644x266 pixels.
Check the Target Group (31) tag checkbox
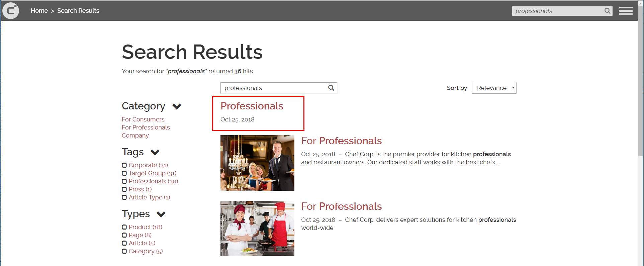tap(124, 173)
